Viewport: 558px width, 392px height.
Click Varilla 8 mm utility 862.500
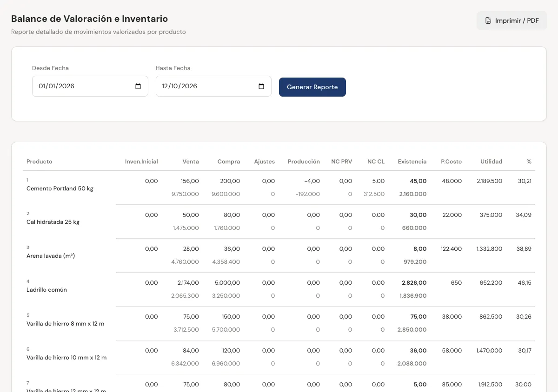point(491,317)
